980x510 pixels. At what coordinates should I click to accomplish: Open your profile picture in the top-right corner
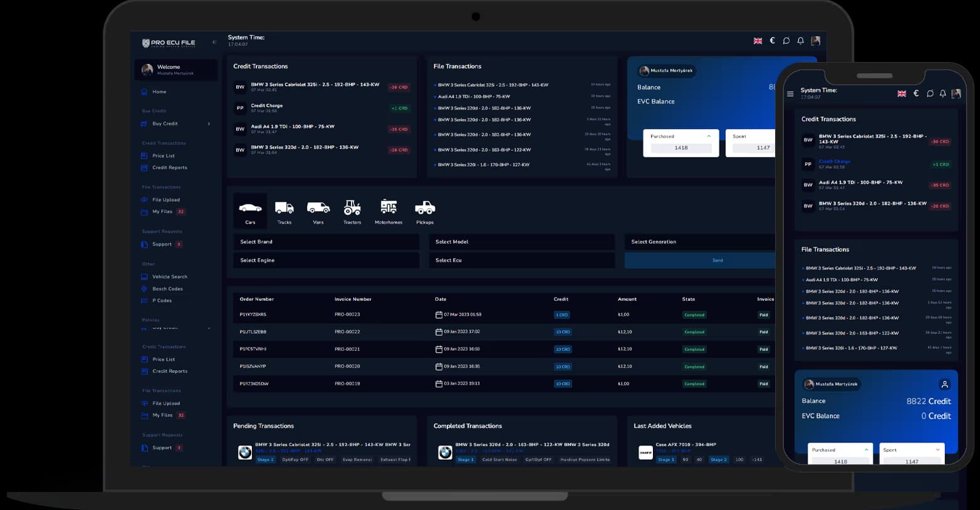[x=815, y=40]
